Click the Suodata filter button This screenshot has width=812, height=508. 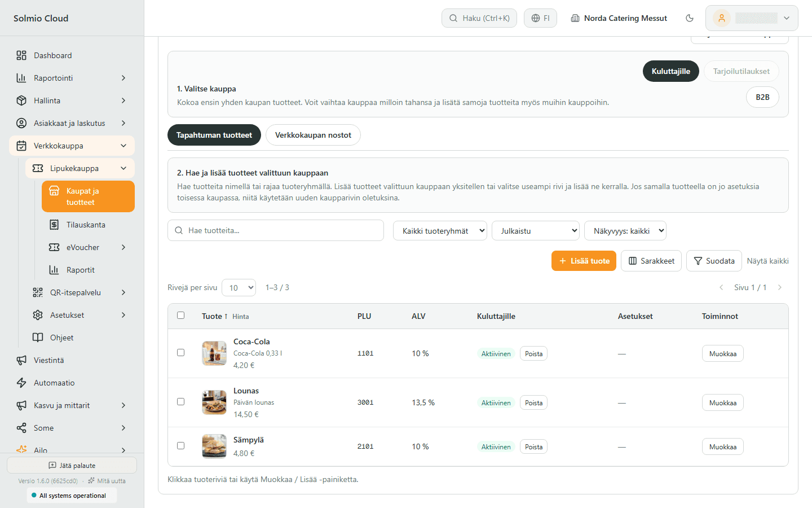click(714, 261)
